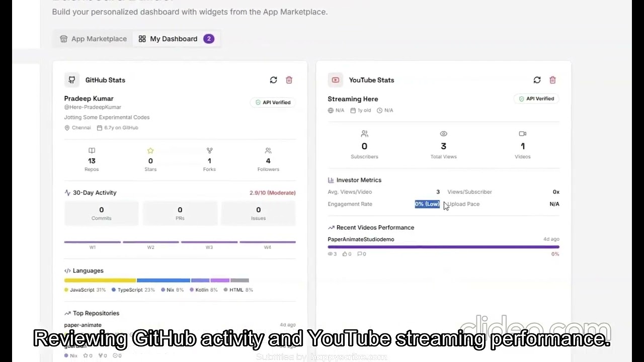Click the fork icon above Forks
The image size is (644, 362).
[209, 150]
